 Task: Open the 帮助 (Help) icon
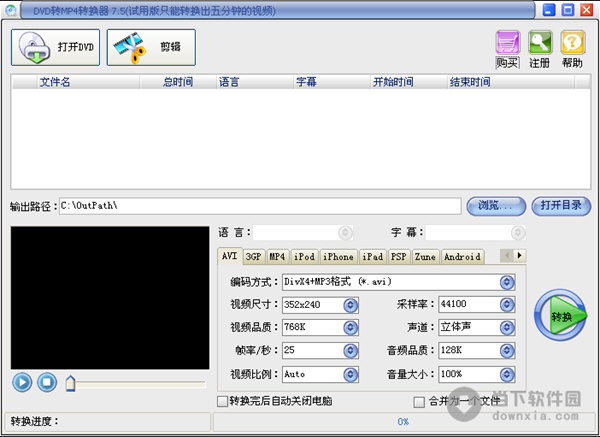[x=571, y=42]
